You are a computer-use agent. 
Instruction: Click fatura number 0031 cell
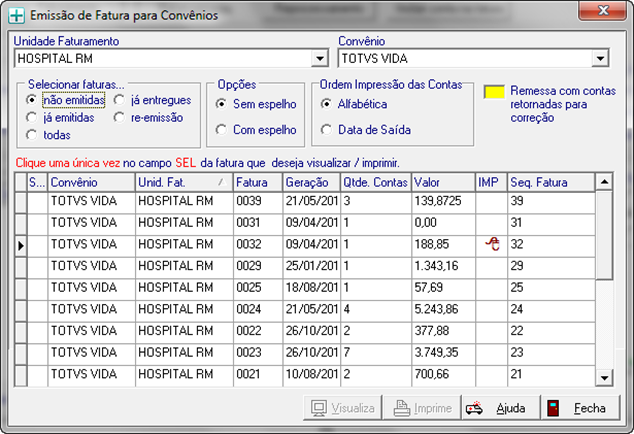[x=258, y=224]
